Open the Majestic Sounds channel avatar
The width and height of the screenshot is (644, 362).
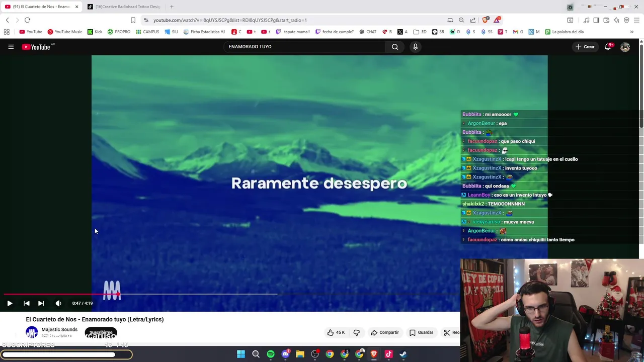32,332
